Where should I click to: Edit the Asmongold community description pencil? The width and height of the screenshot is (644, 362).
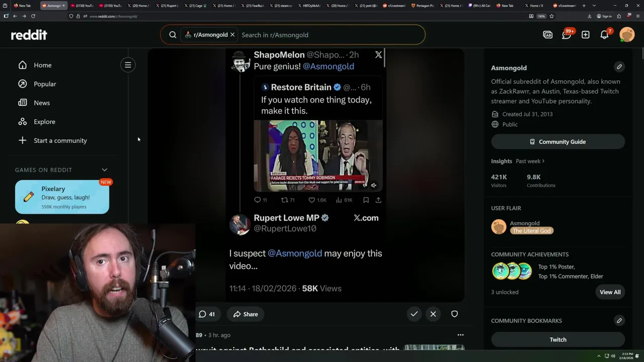coord(619,67)
